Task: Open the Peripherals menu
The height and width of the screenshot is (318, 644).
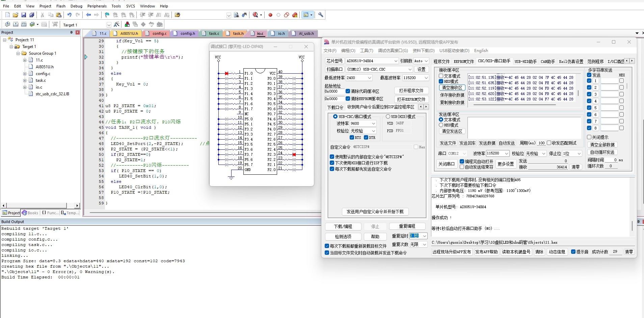Action: tap(97, 6)
